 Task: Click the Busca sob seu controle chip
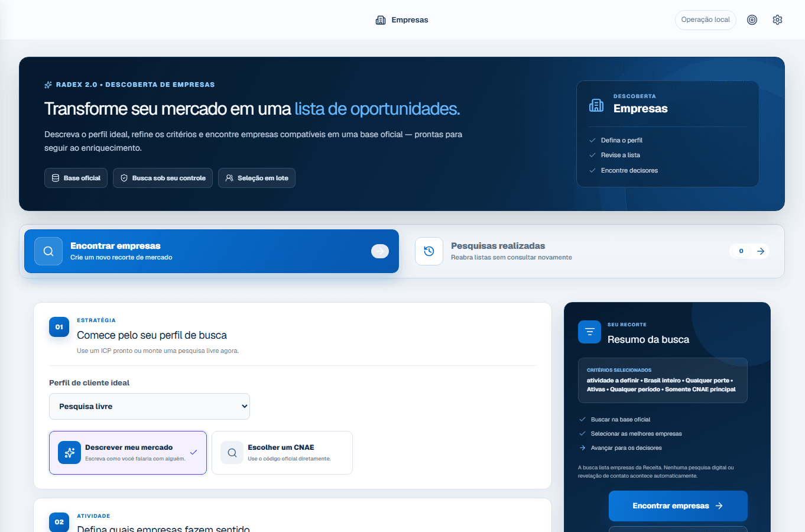pos(163,178)
